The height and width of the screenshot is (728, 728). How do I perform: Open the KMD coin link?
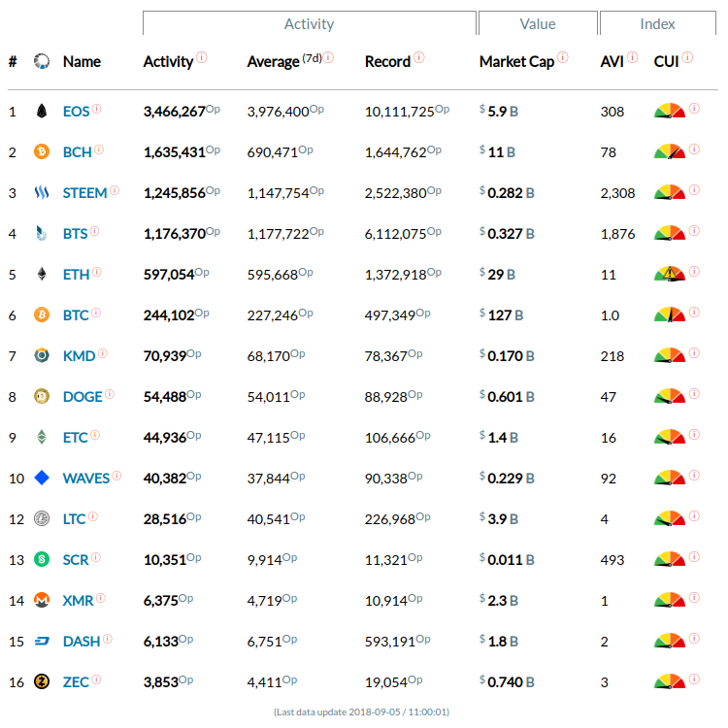pos(79,356)
